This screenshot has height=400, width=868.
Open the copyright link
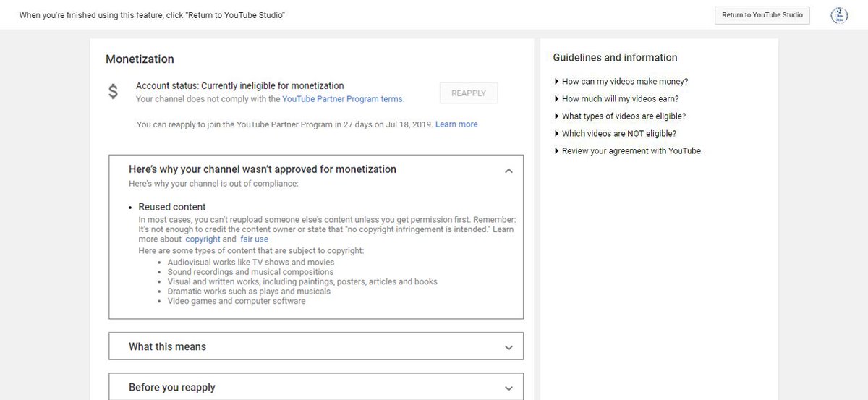point(203,239)
